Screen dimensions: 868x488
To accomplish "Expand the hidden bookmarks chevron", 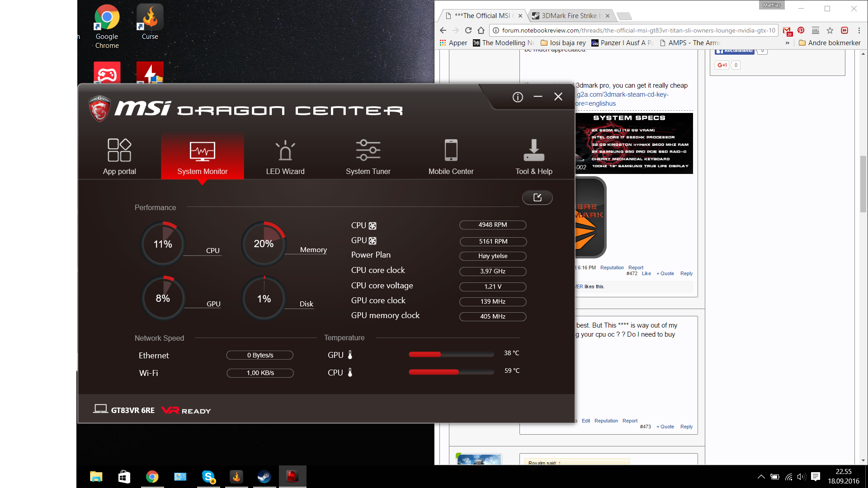I will [788, 43].
